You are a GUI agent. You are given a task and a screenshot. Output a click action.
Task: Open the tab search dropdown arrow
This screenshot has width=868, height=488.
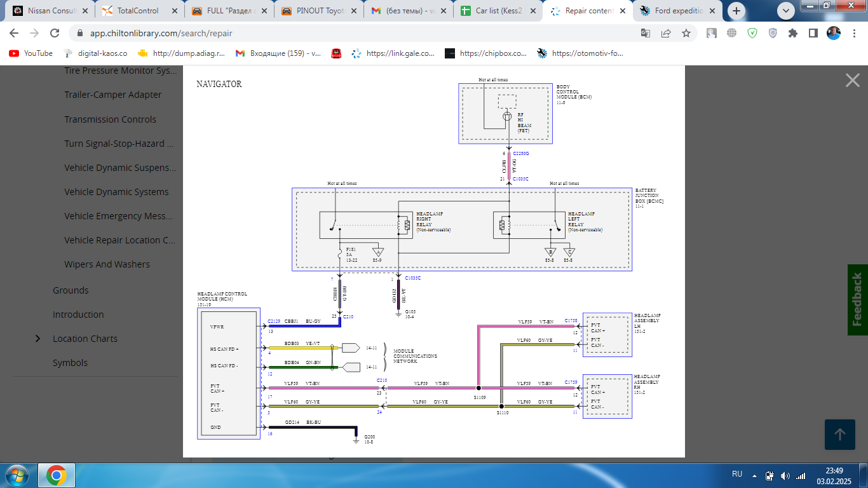coord(786,11)
